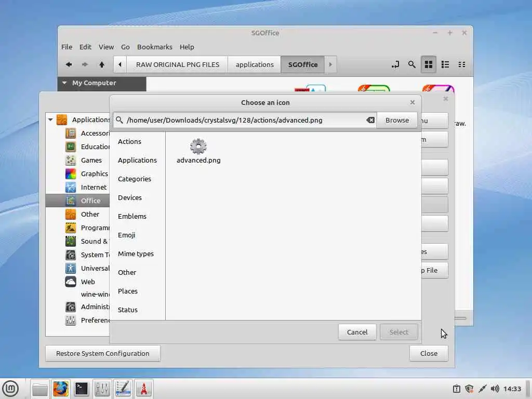
Task: Choose the Places icon category
Action: (x=128, y=291)
